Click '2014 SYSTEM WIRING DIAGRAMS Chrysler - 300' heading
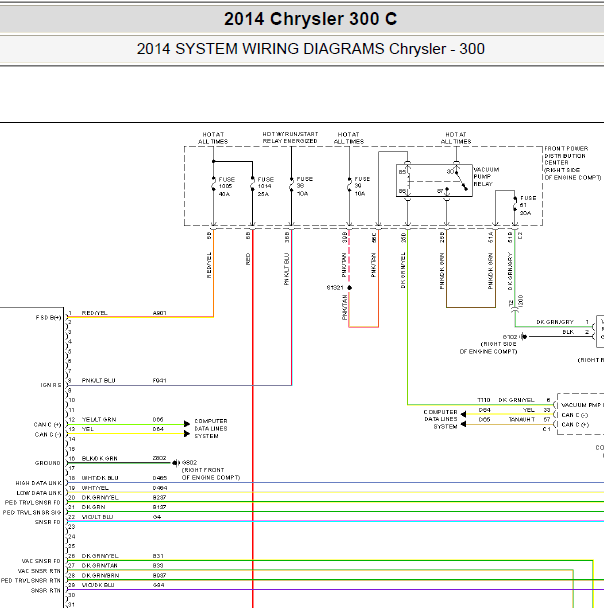Image resolution: width=604 pixels, height=608 pixels. pyautogui.click(x=311, y=49)
